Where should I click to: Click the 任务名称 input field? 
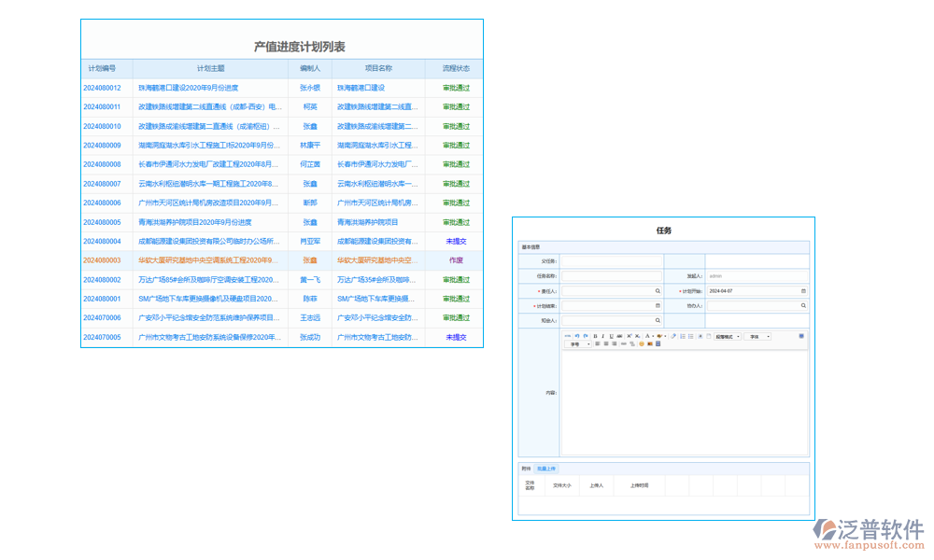[612, 276]
